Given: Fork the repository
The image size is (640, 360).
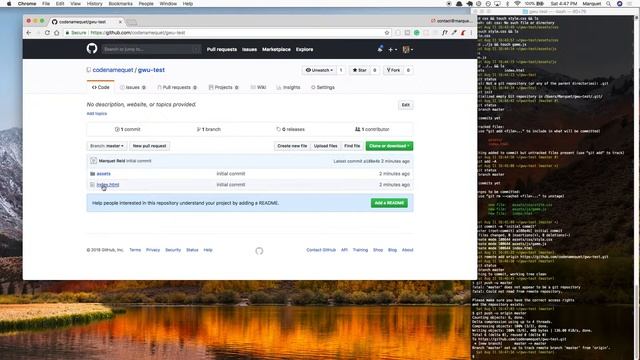Looking at the screenshot, I should click(393, 70).
